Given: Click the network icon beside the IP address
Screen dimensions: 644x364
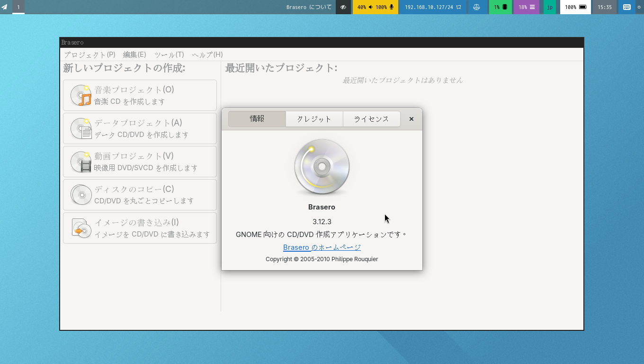Looking at the screenshot, I should tap(459, 7).
